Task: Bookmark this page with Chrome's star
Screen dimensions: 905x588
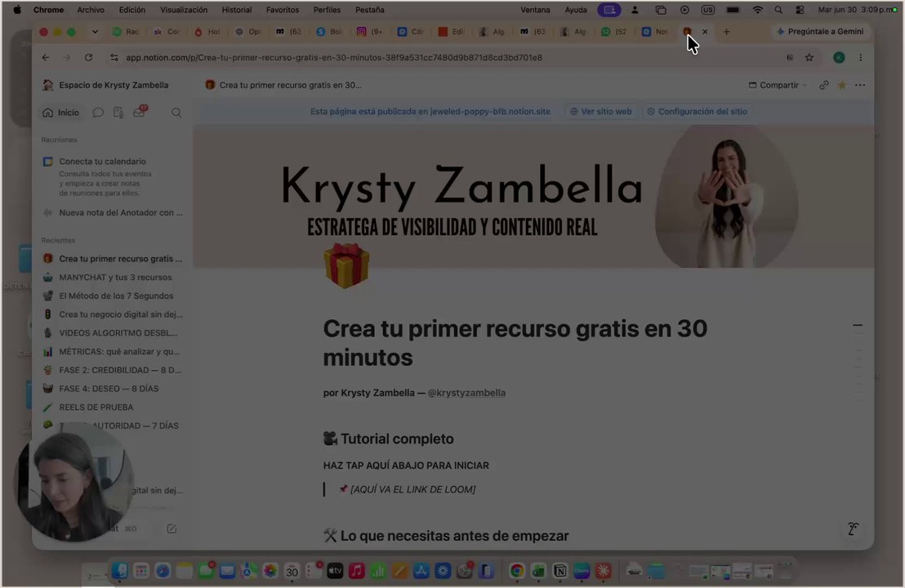Action: point(809,57)
